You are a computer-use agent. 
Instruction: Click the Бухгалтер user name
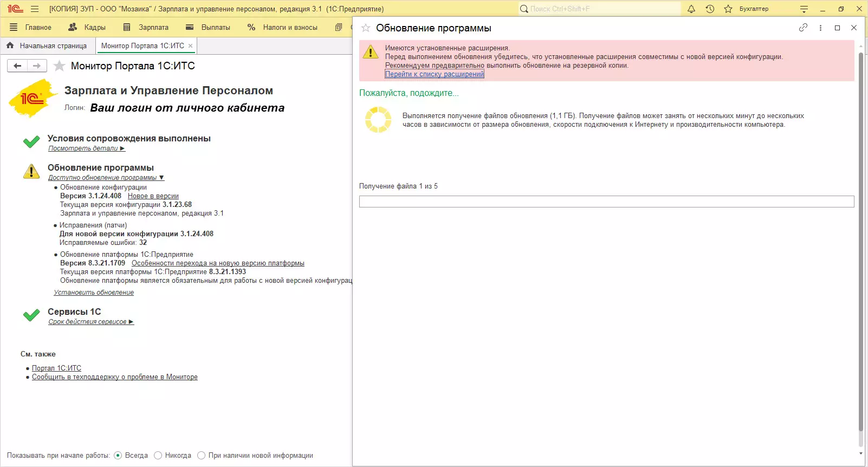754,9
